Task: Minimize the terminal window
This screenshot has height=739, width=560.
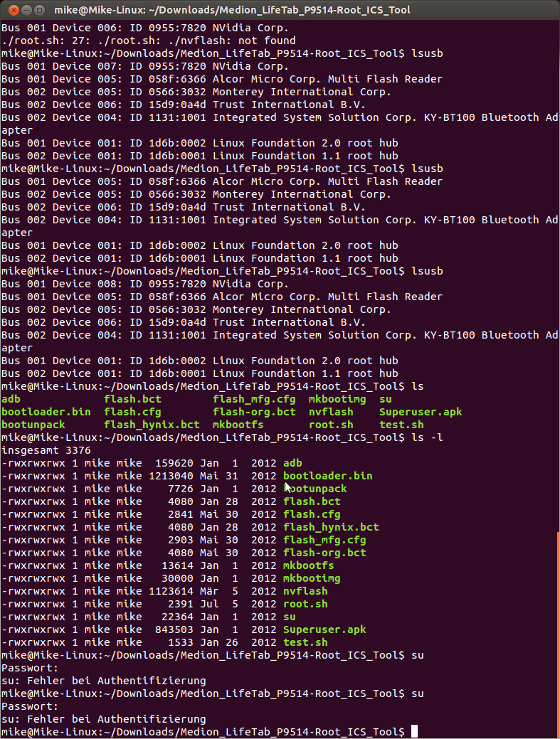Action: [27, 10]
